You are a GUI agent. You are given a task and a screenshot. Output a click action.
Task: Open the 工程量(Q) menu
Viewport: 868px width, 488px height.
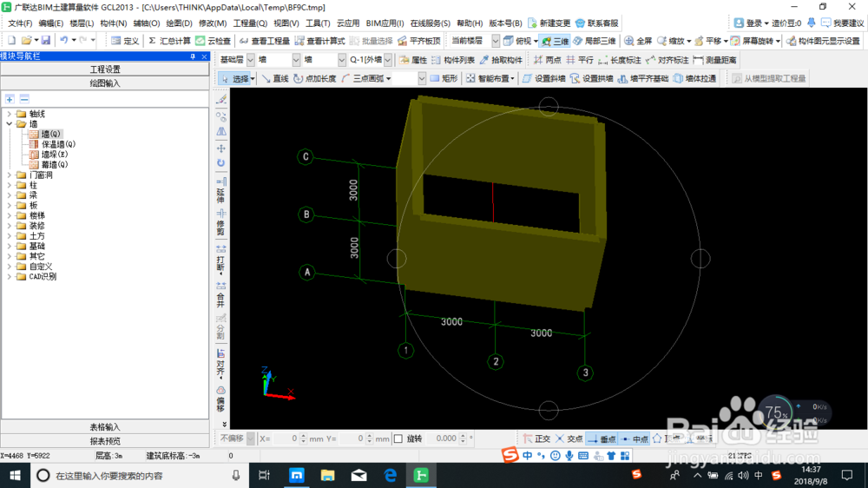point(250,23)
